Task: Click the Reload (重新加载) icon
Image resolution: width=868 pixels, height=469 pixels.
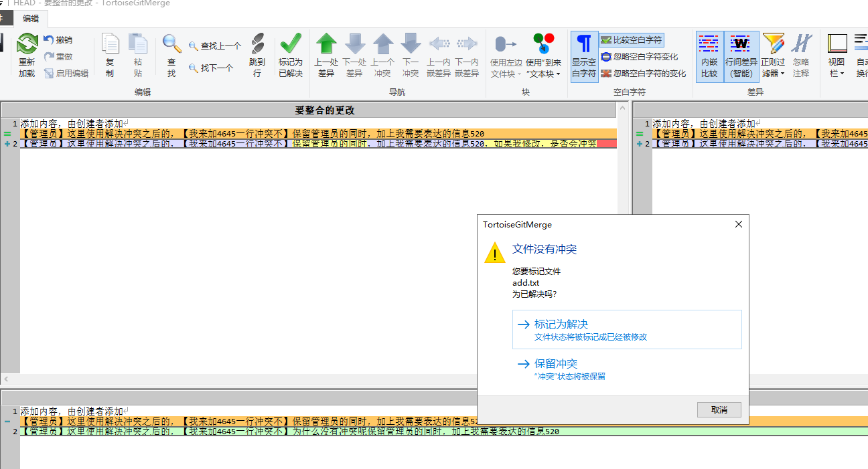Action: (27, 44)
